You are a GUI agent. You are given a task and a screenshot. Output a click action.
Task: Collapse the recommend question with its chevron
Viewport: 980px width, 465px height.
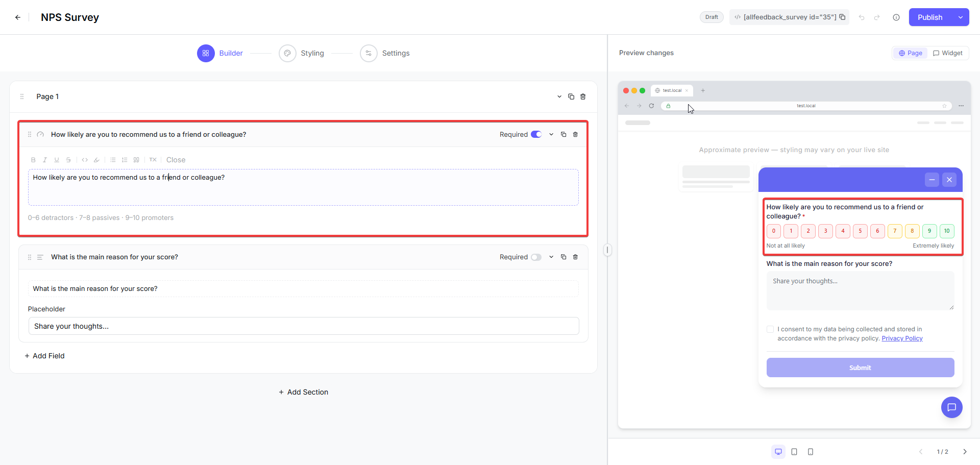tap(551, 134)
